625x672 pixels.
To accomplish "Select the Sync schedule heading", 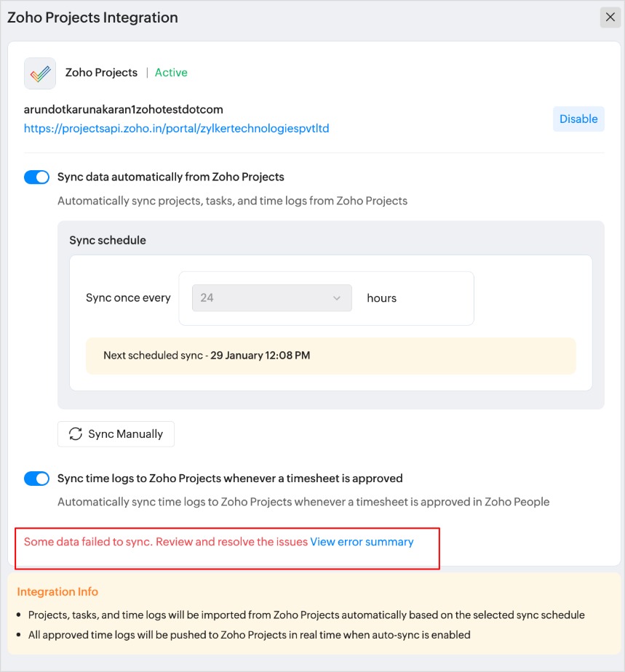I will pos(108,241).
